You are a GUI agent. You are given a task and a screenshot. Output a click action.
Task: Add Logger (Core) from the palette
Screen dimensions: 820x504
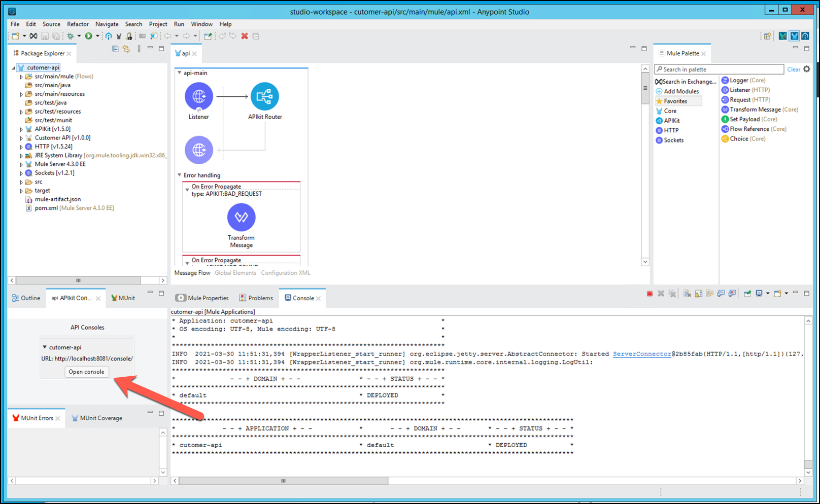[743, 80]
